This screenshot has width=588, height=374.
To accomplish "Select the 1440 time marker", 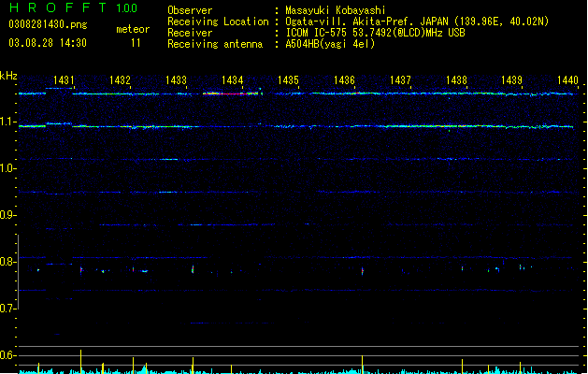I will [x=568, y=80].
